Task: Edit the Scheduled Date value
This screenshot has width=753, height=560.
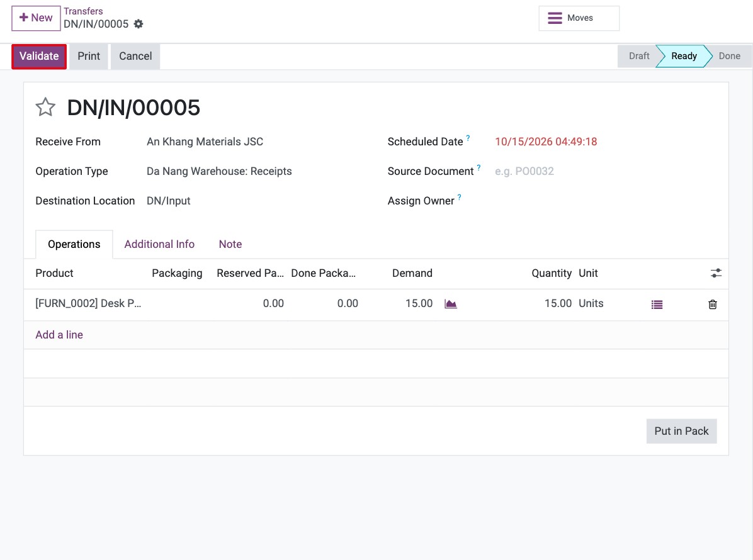Action: coord(546,142)
